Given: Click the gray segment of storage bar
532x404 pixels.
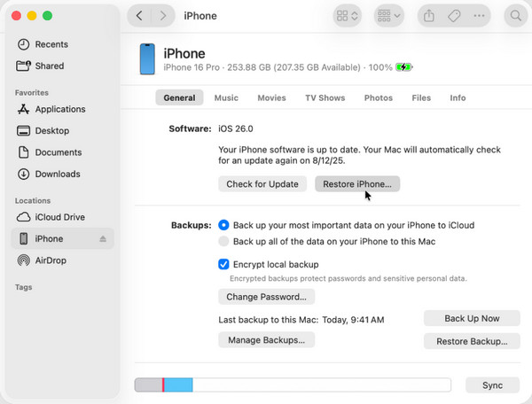Looking at the screenshot, I should click(149, 385).
